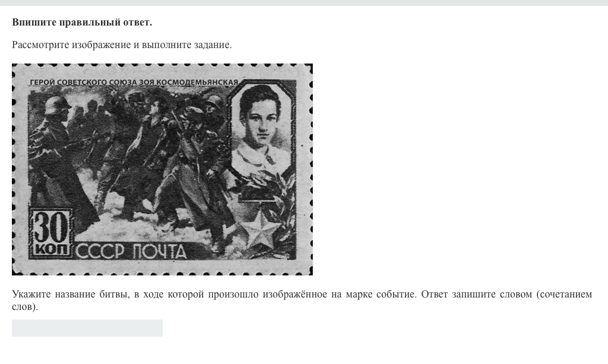Click the КОП label under the numeral
The image size is (608, 364).
[50, 249]
